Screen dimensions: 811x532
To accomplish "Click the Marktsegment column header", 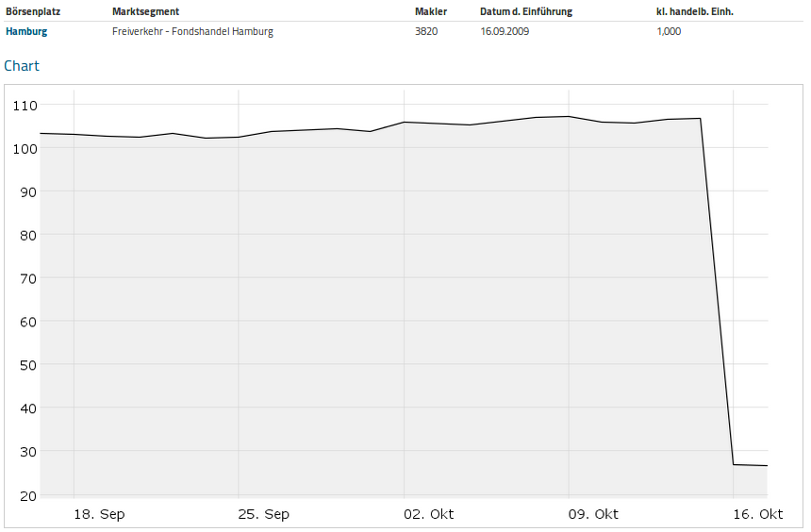I will click(145, 11).
